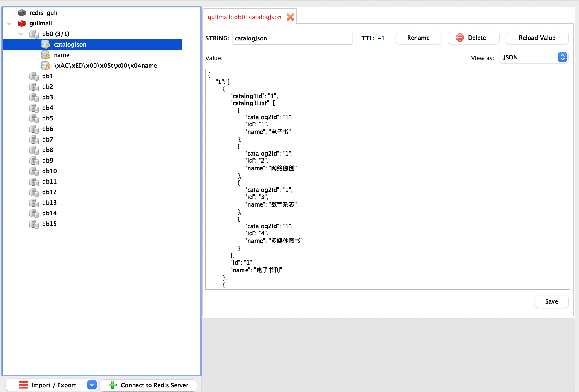
Task: Open the Import / Export dropdown arrow
Action: coord(92,385)
